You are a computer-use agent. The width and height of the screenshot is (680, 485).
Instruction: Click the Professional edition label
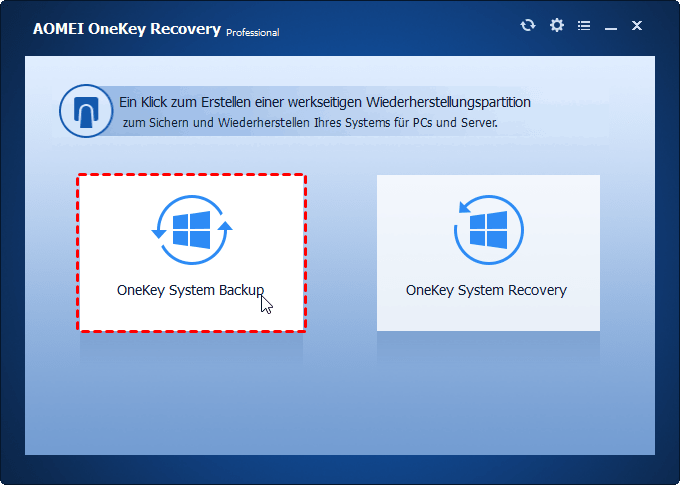click(253, 33)
